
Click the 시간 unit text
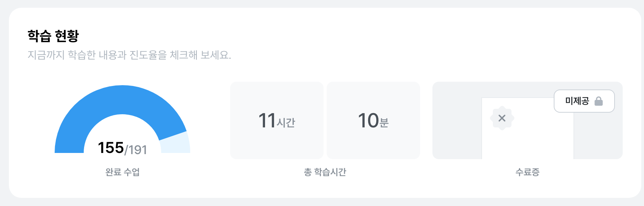[x=286, y=122]
